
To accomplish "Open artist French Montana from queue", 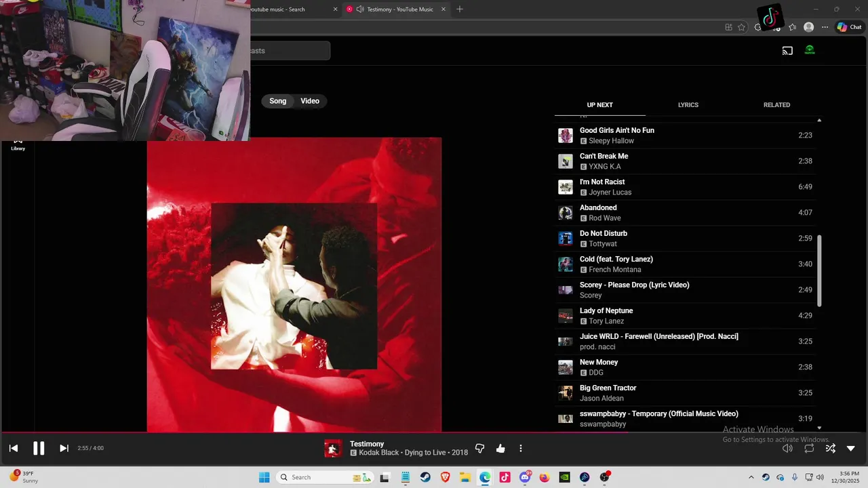I will [x=614, y=270].
